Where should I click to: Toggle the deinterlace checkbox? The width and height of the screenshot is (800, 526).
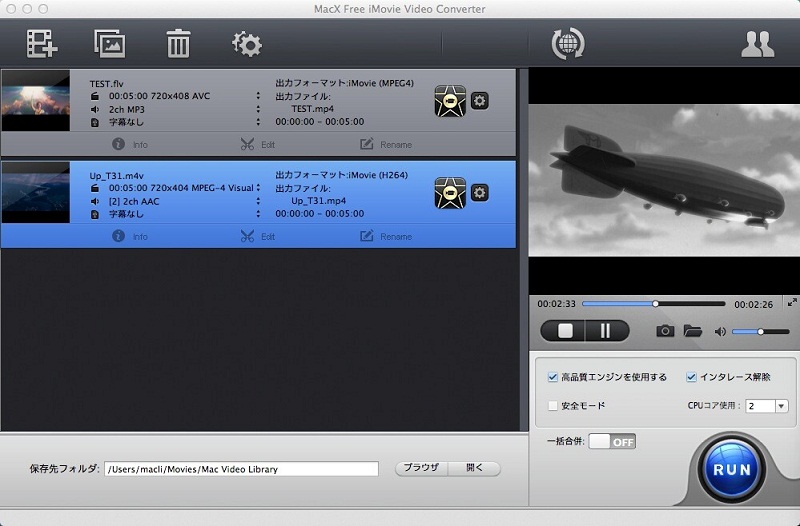691,377
